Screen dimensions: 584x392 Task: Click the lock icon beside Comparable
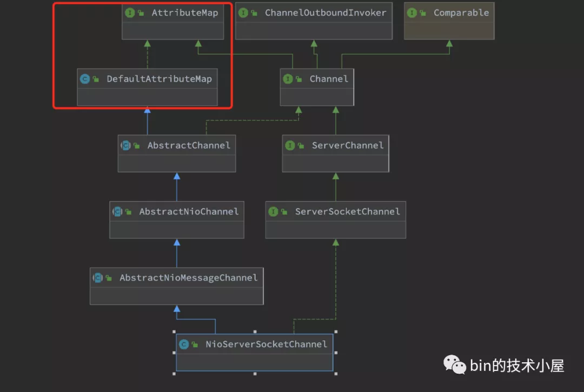click(423, 13)
